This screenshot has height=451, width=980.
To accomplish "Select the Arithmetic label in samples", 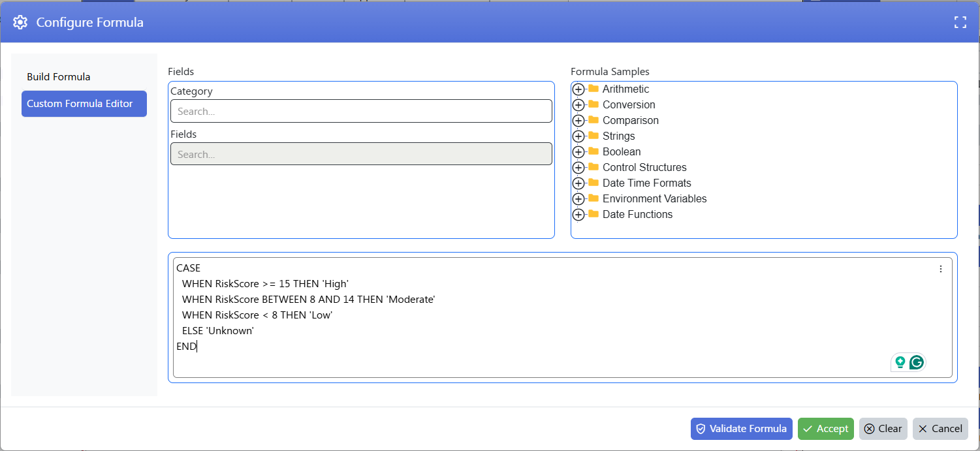I will (625, 89).
